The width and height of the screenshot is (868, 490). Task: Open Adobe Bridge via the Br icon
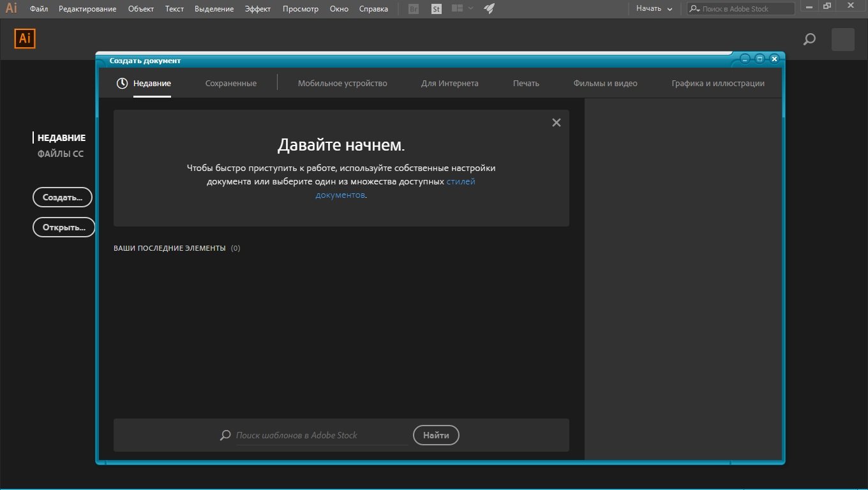coord(414,9)
